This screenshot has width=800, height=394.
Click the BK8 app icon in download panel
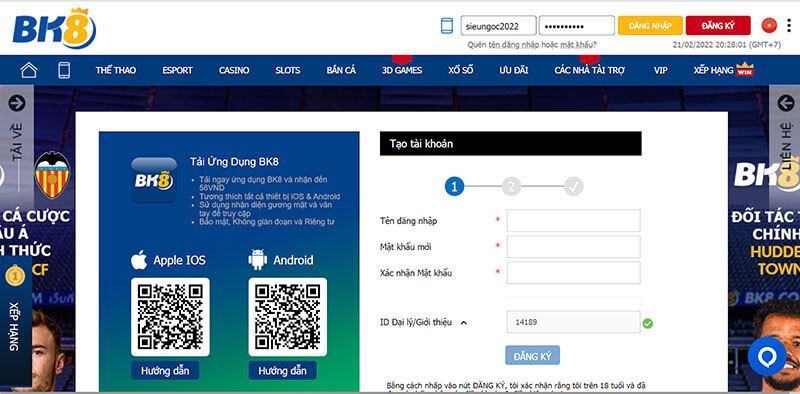click(154, 180)
